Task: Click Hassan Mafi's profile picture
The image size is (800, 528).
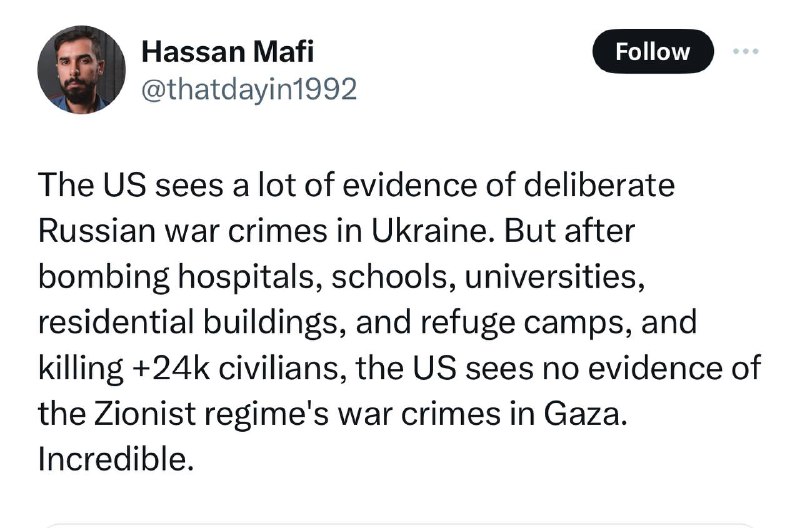Action: (82, 69)
